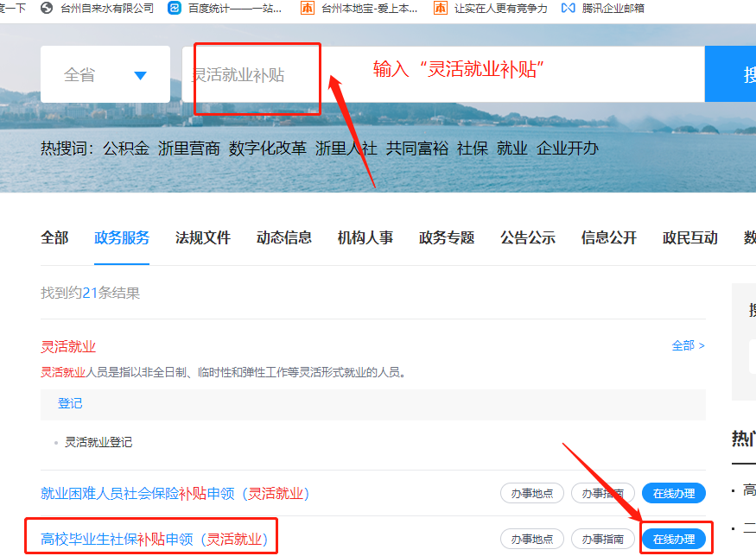
Task: Click hot search term 数字化改革
Action: click(268, 148)
